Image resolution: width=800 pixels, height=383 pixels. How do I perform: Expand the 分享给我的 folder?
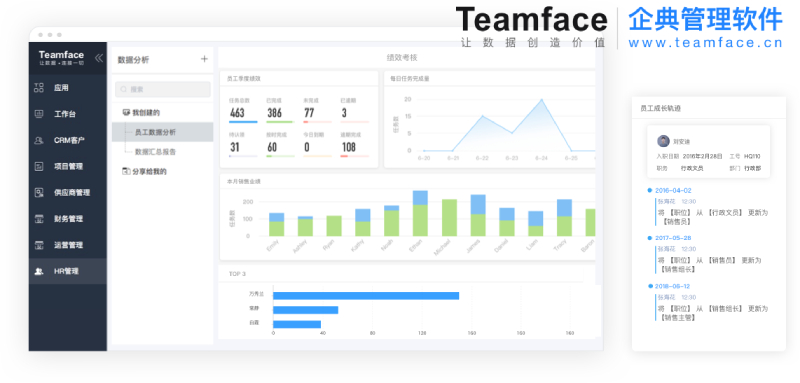pyautogui.click(x=144, y=171)
